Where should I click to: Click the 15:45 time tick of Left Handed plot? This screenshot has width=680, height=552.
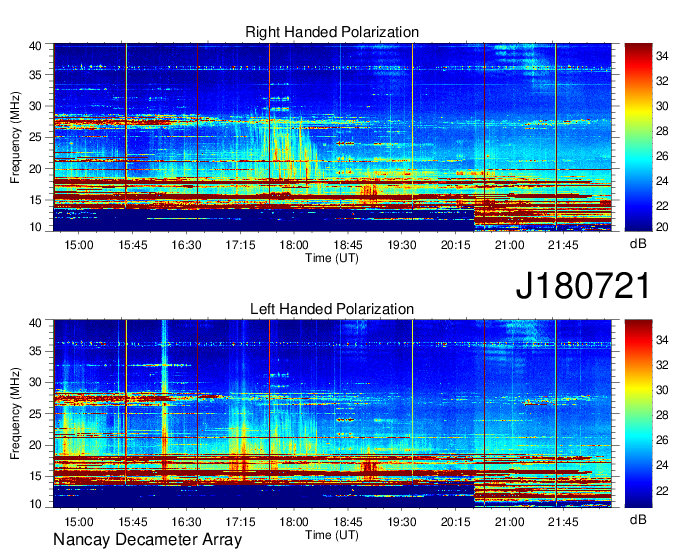(x=133, y=522)
